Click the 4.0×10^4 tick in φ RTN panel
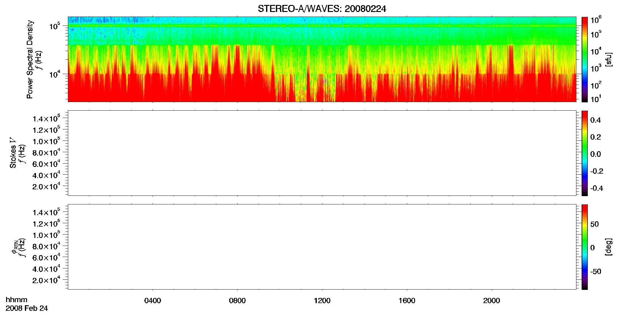644x332 pixels. 46,269
